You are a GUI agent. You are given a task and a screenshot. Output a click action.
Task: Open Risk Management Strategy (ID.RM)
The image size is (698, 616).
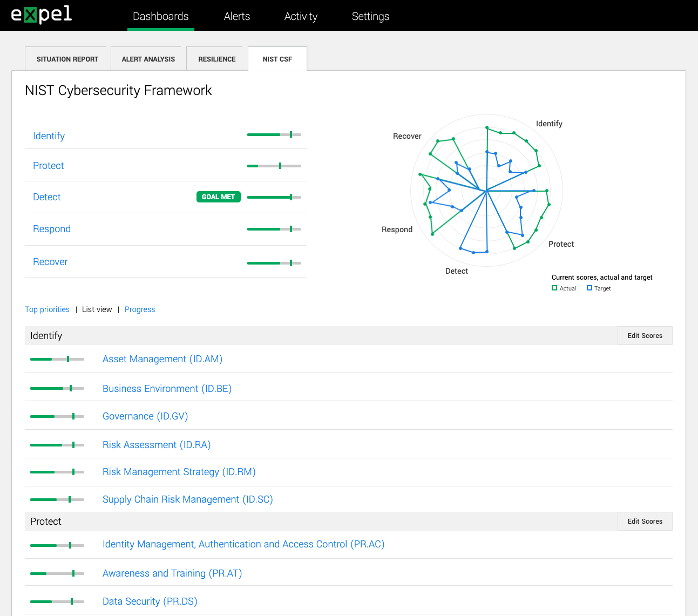pyautogui.click(x=179, y=472)
